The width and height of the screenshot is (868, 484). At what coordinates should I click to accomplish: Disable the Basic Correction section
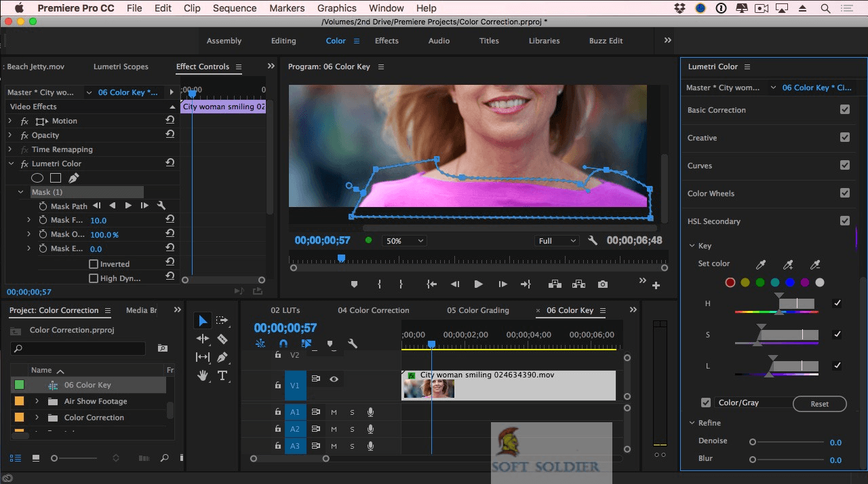click(x=845, y=109)
